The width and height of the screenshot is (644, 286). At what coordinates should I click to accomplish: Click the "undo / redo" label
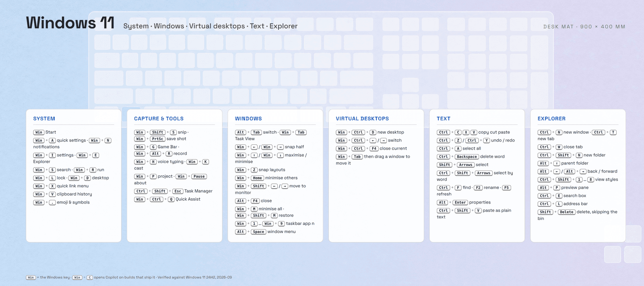(x=503, y=140)
